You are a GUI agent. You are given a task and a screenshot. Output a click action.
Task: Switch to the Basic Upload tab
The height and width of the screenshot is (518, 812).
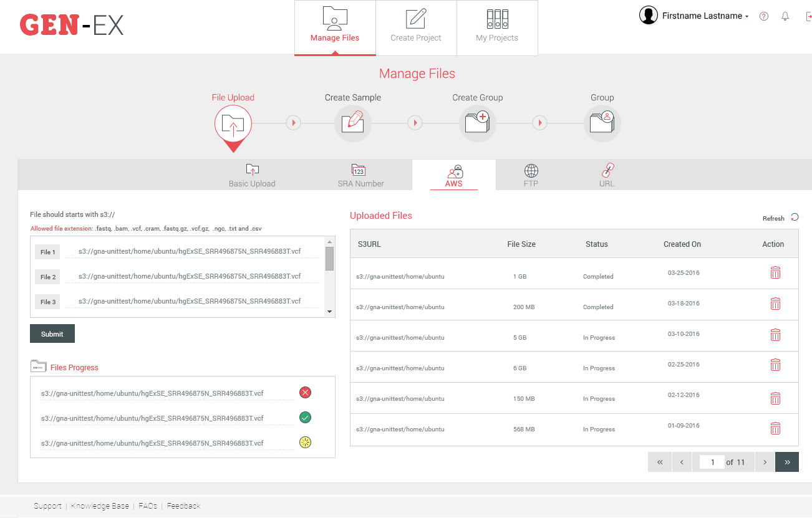click(x=252, y=176)
